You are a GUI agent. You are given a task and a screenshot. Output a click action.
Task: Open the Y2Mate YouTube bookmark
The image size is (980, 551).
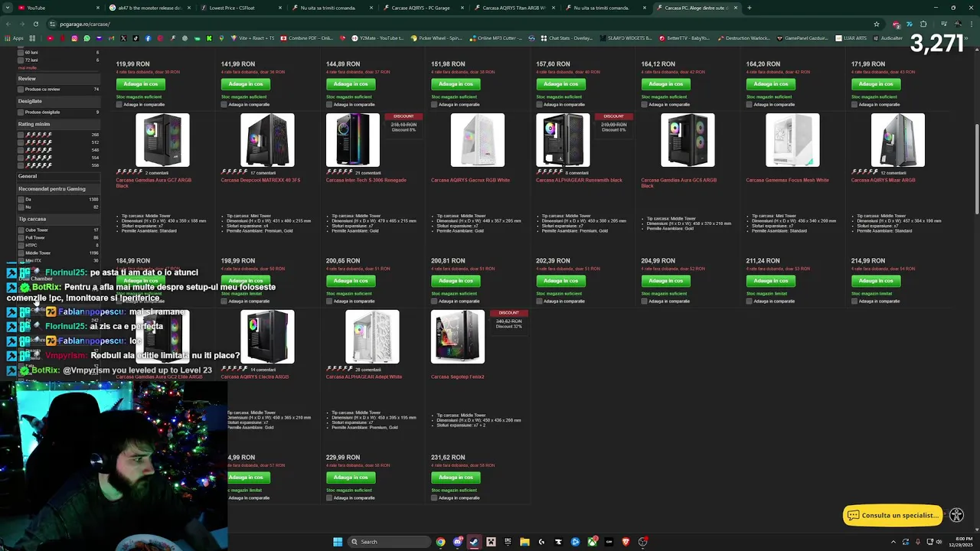pos(377,38)
